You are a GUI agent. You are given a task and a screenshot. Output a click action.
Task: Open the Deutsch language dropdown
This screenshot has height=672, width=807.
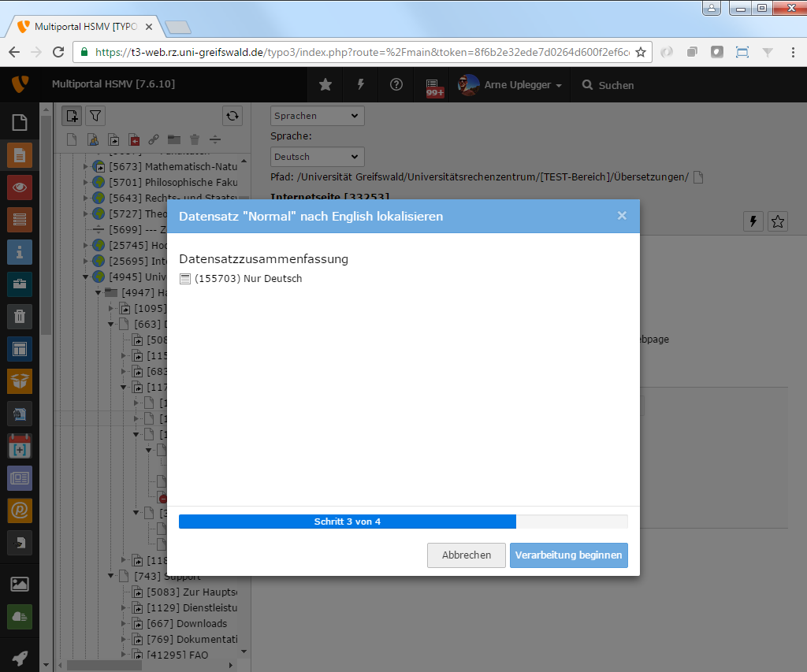(x=317, y=157)
